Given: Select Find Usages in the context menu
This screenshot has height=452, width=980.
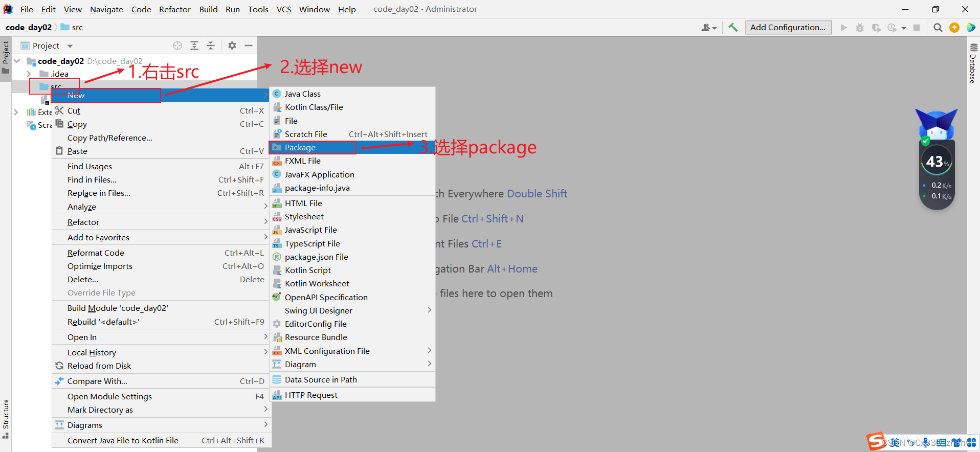Looking at the screenshot, I should [x=161, y=166].
